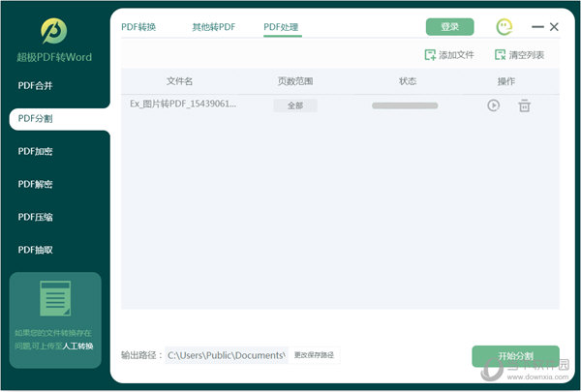581x392 pixels.
Task: Click 清空列表 to clear the list
Action: tap(519, 55)
